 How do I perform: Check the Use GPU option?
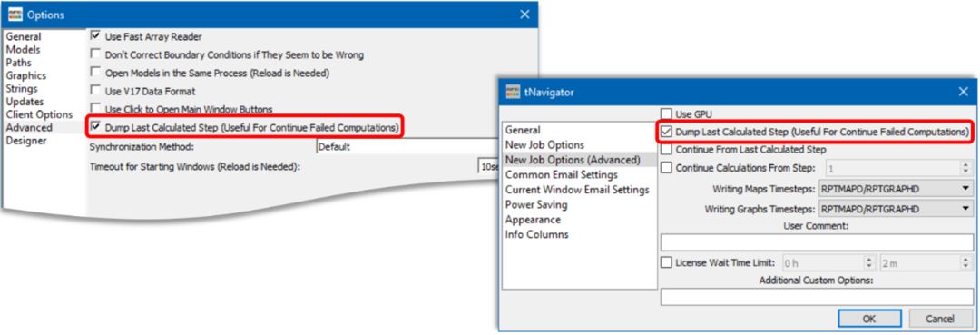coord(666,113)
